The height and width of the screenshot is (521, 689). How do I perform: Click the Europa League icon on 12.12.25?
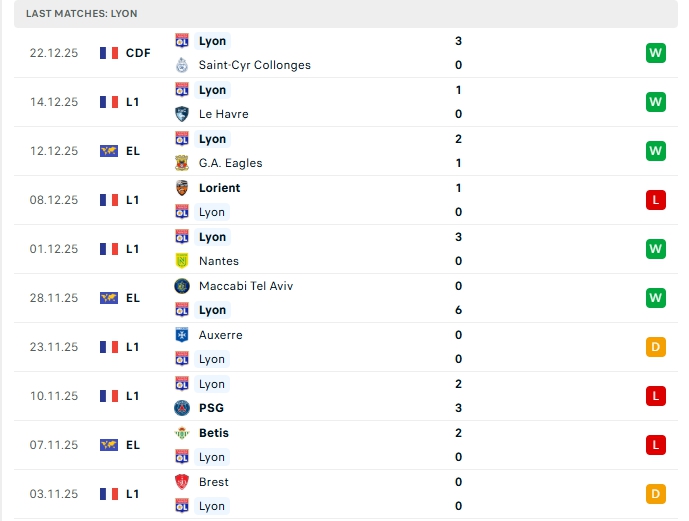coord(109,151)
